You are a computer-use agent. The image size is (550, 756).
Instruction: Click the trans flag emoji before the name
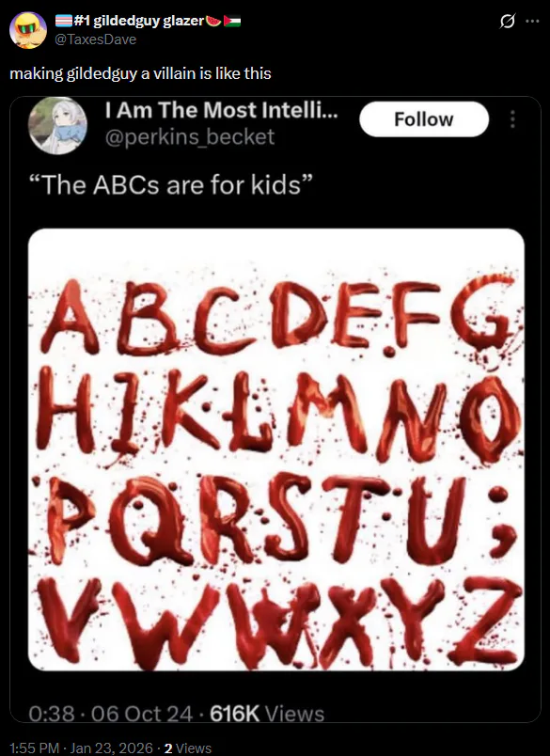coord(64,21)
